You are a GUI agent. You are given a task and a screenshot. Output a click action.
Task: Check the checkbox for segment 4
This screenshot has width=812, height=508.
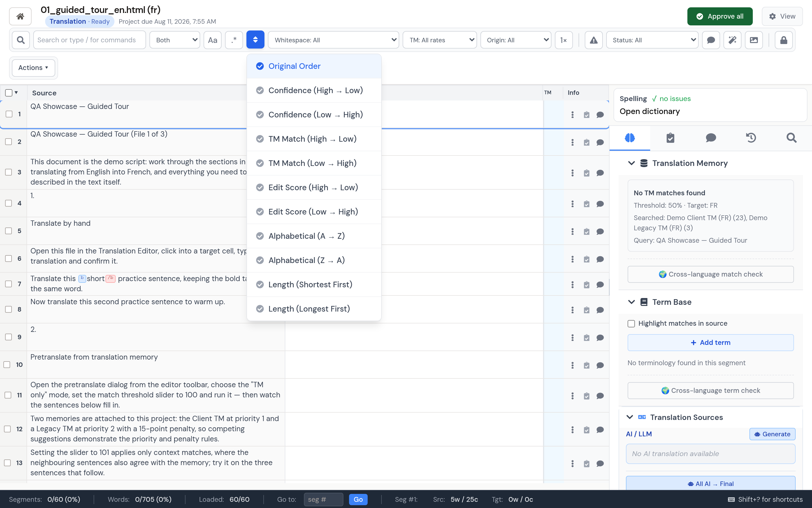(8, 203)
